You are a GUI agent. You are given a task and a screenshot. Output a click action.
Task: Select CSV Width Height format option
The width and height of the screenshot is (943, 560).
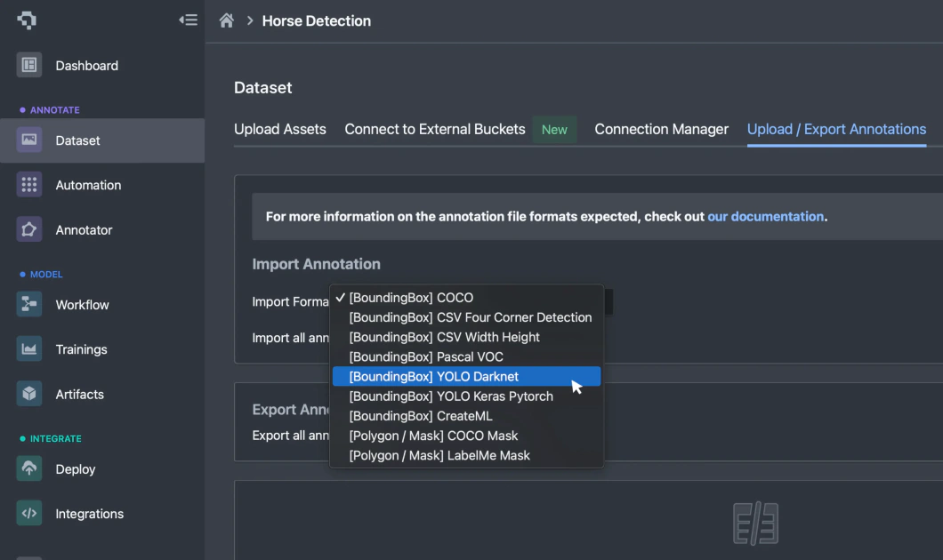[444, 338]
